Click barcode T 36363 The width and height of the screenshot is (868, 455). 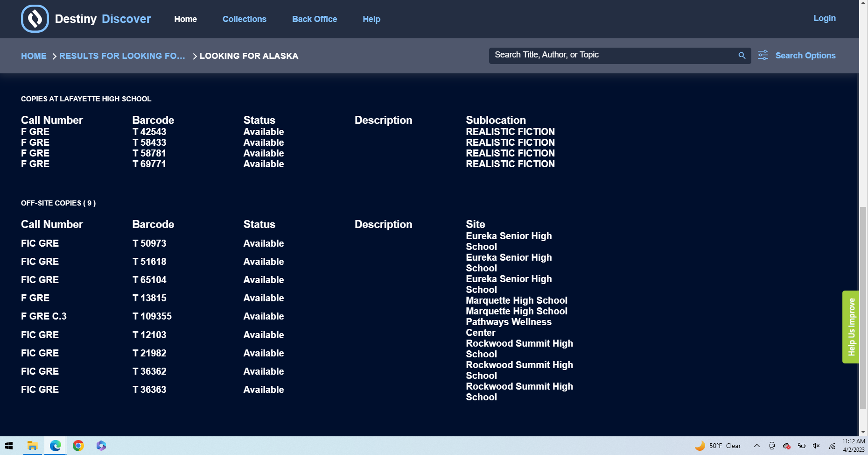click(149, 390)
